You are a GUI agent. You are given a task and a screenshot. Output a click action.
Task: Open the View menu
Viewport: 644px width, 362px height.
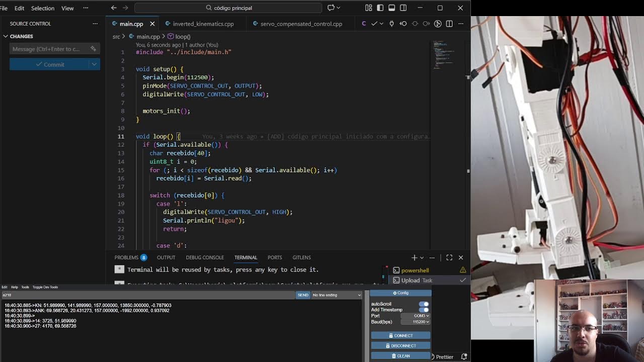[x=67, y=8]
